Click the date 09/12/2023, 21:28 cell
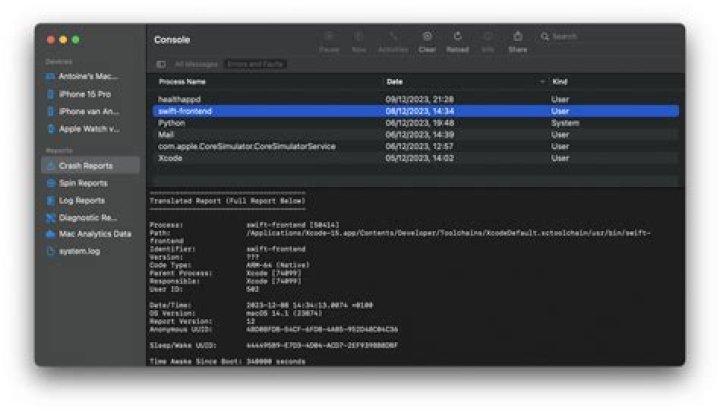The width and height of the screenshot is (720, 412). [x=420, y=99]
